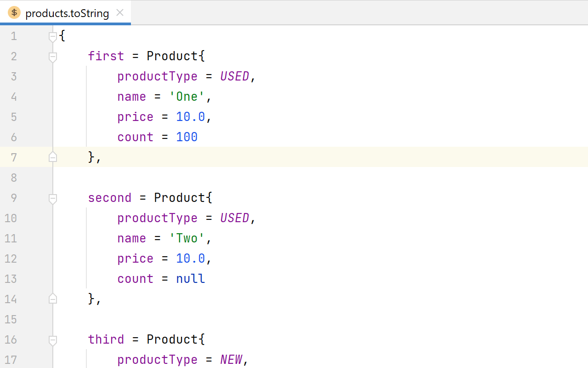Click the fold end marker at line 14

tap(52, 299)
